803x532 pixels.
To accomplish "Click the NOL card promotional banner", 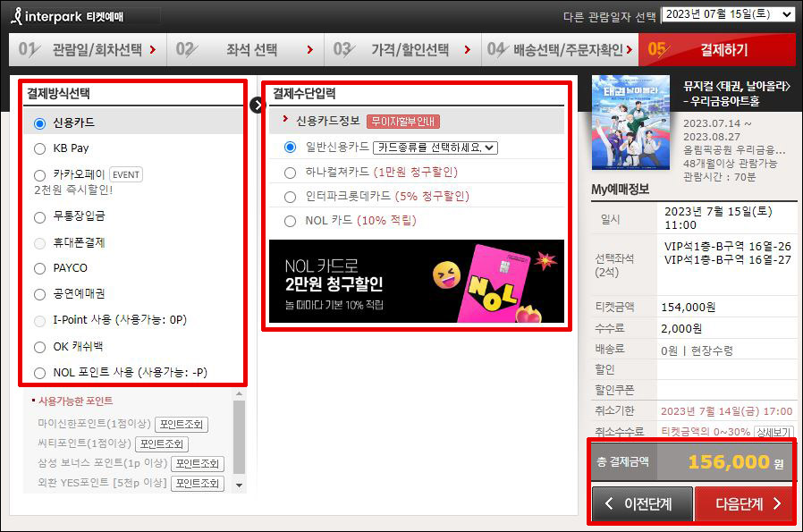I will (417, 281).
